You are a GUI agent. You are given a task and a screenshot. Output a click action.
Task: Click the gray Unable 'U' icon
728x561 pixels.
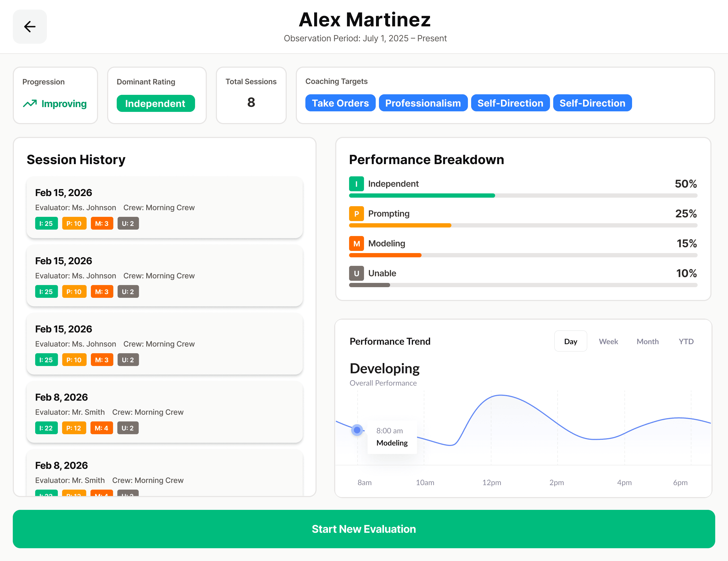point(356,273)
